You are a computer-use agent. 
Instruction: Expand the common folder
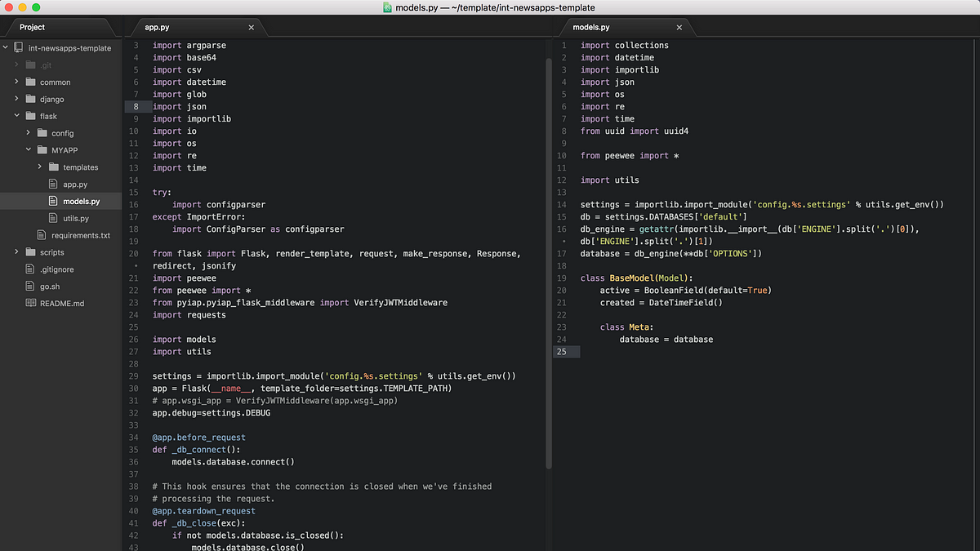(x=16, y=82)
